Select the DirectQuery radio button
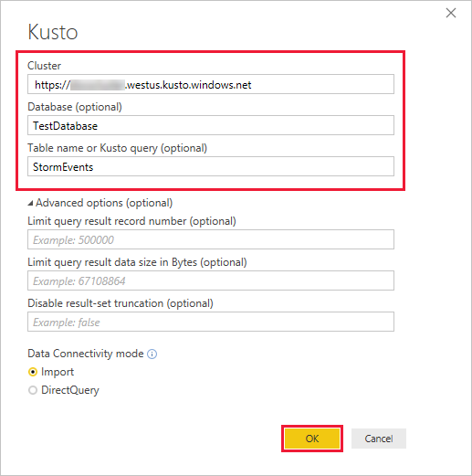The width and height of the screenshot is (472, 476). [33, 390]
